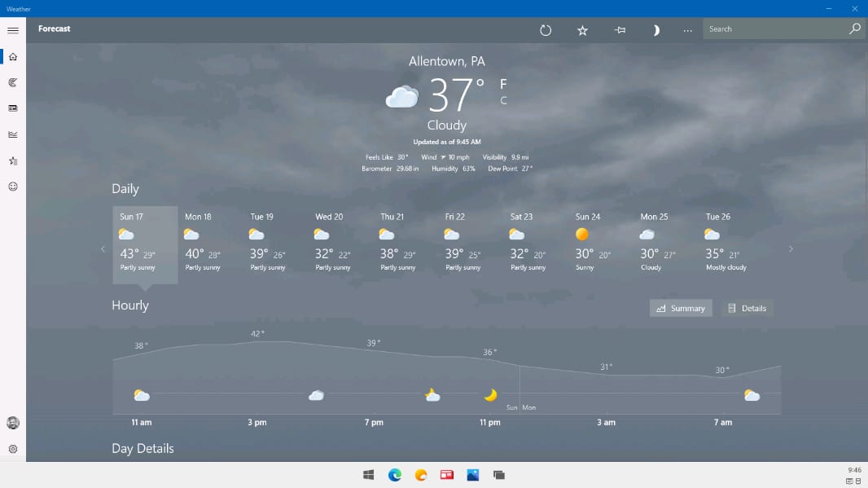Add Allentown to favorites with star icon
This screenshot has height=488, width=868.
582,30
